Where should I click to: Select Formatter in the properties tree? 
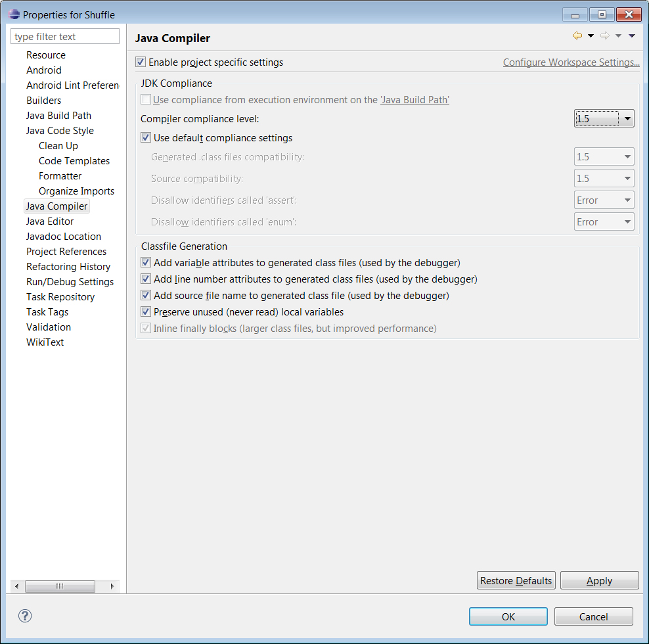click(60, 175)
